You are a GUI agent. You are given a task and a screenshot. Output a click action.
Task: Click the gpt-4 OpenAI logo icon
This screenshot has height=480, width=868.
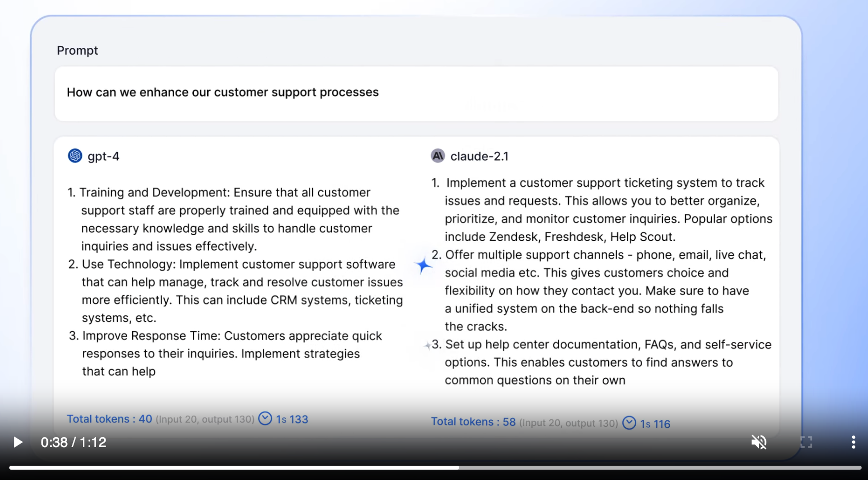coord(75,156)
